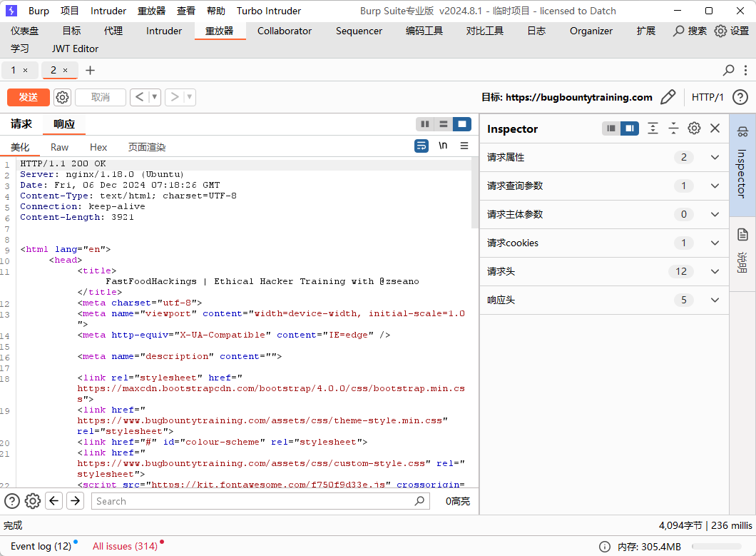Switch to Collaborator tab

285,31
